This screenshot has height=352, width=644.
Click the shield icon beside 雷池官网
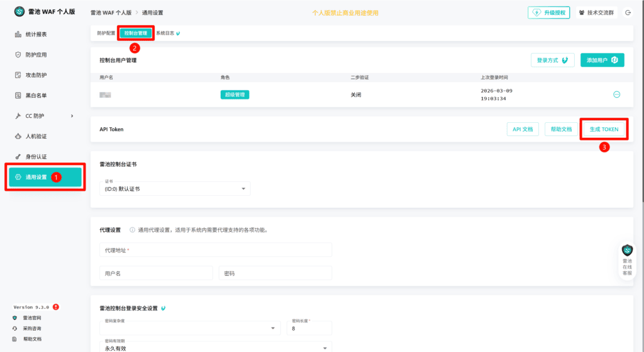pos(15,318)
